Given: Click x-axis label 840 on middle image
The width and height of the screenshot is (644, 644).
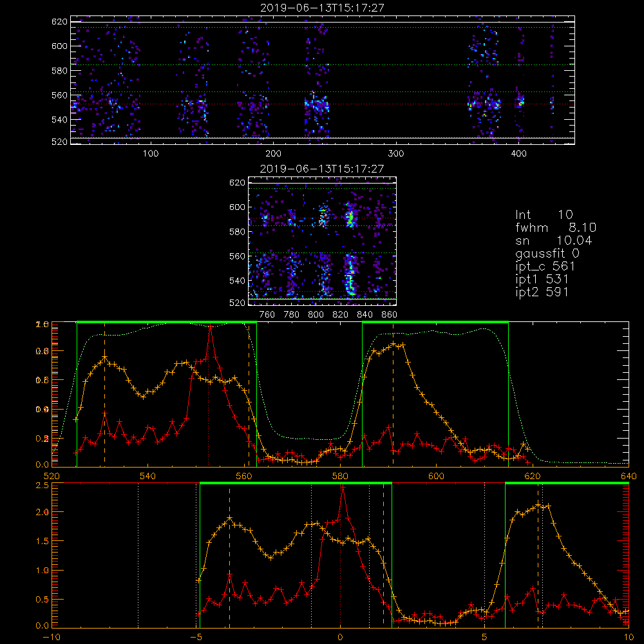Looking at the screenshot, I should pyautogui.click(x=365, y=315).
